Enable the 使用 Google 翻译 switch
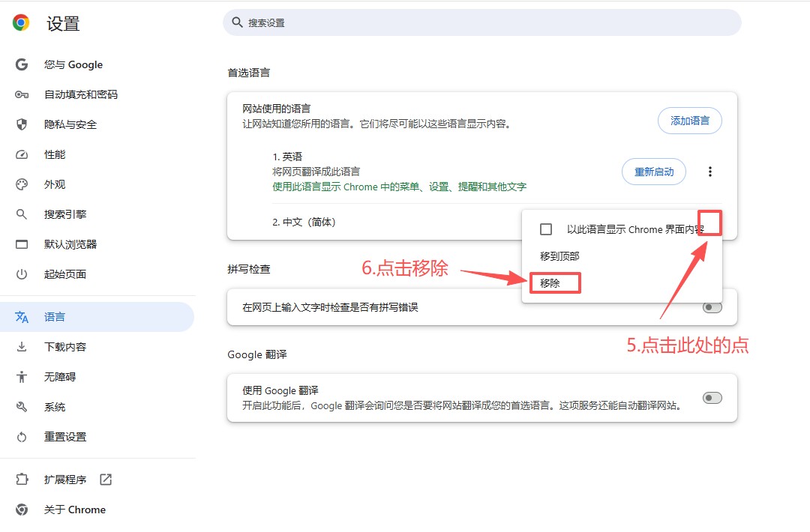The height and width of the screenshot is (532, 810). pyautogui.click(x=711, y=398)
